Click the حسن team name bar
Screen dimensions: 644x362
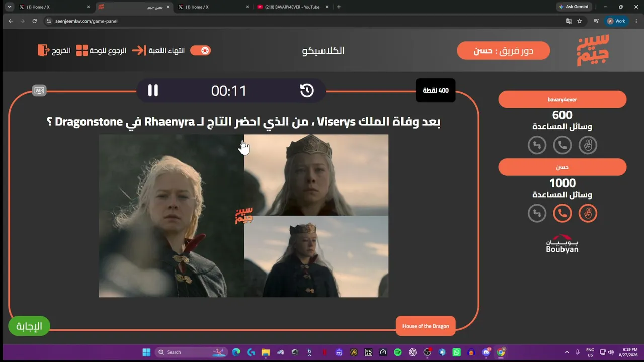[x=562, y=167]
